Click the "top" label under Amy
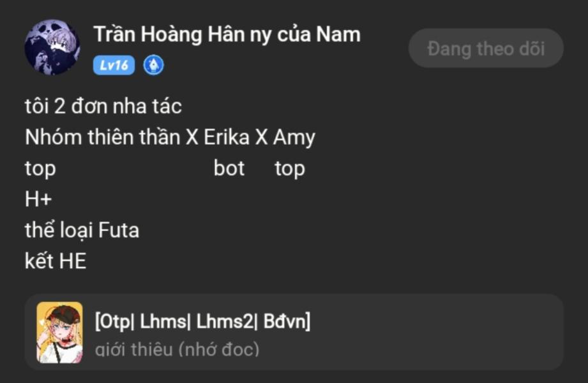Viewport: 588px width, 383px height. pyautogui.click(x=290, y=169)
